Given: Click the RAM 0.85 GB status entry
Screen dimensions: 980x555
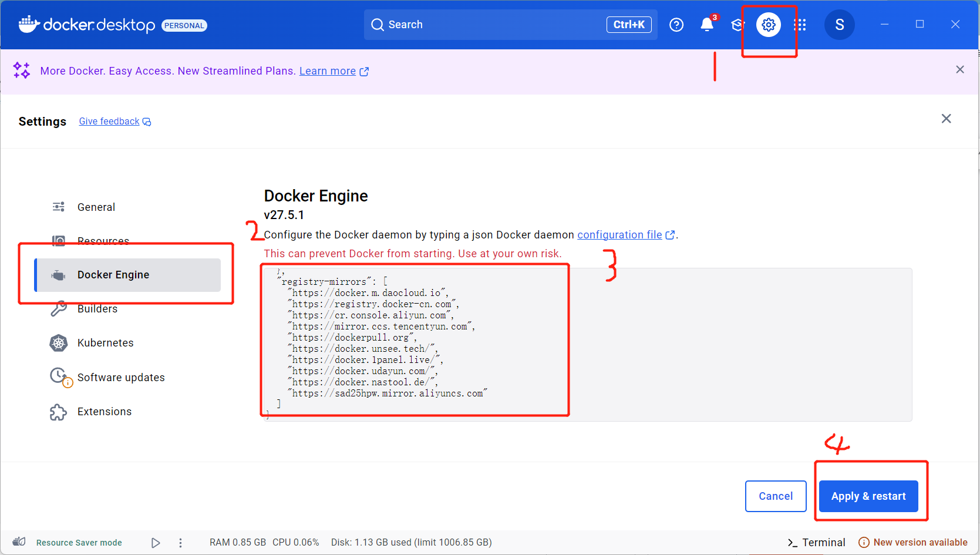Looking at the screenshot, I should click(x=238, y=543).
